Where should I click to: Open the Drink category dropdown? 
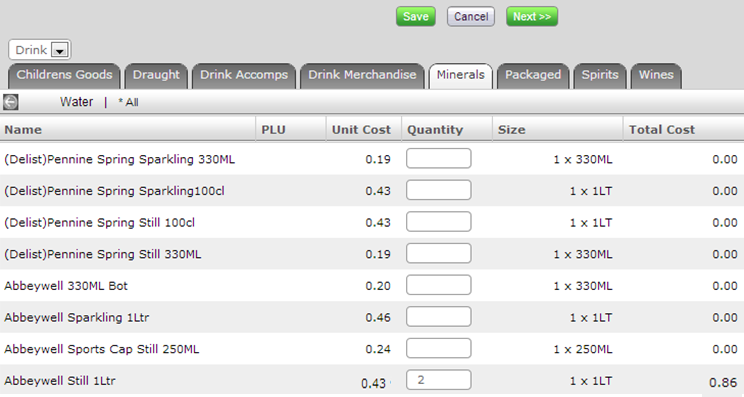pyautogui.click(x=40, y=50)
